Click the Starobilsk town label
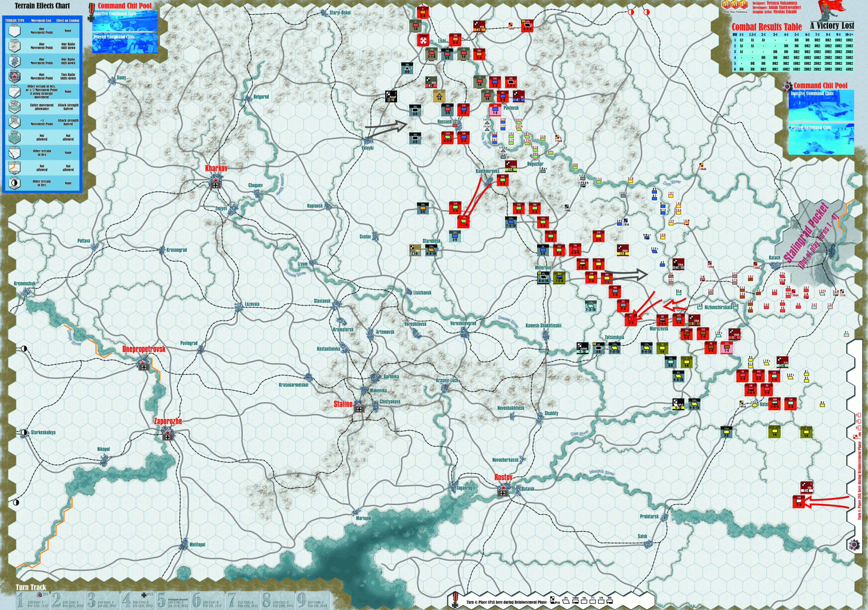The height and width of the screenshot is (610, 868). [x=431, y=241]
